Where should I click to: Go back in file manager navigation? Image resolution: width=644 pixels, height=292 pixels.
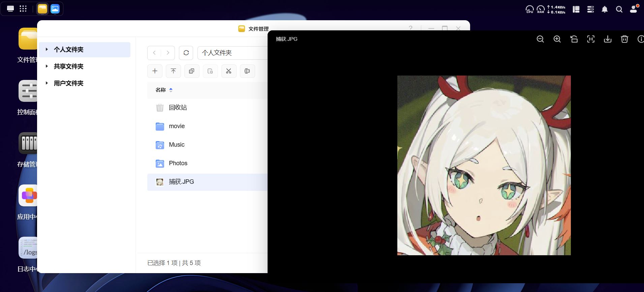pyautogui.click(x=154, y=53)
